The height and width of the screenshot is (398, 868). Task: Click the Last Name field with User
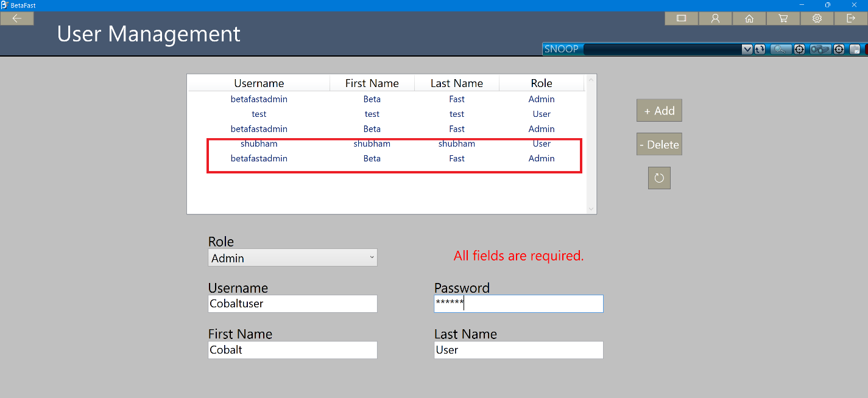click(x=518, y=350)
